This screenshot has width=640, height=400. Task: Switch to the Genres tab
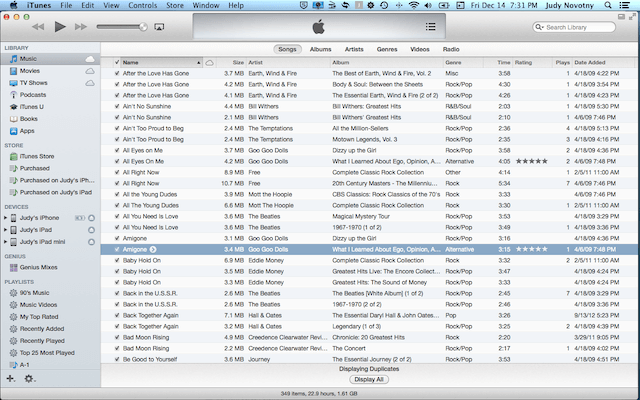click(387, 49)
